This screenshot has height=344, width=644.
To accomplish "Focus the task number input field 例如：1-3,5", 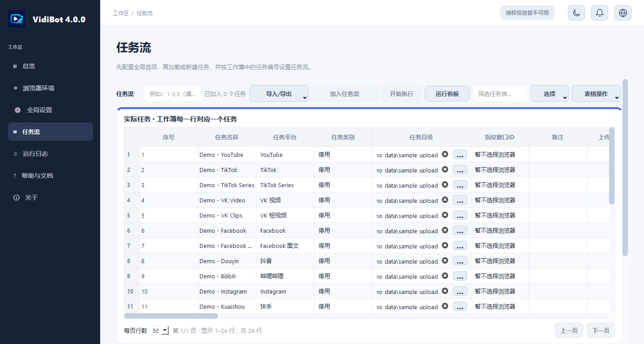I will 172,94.
